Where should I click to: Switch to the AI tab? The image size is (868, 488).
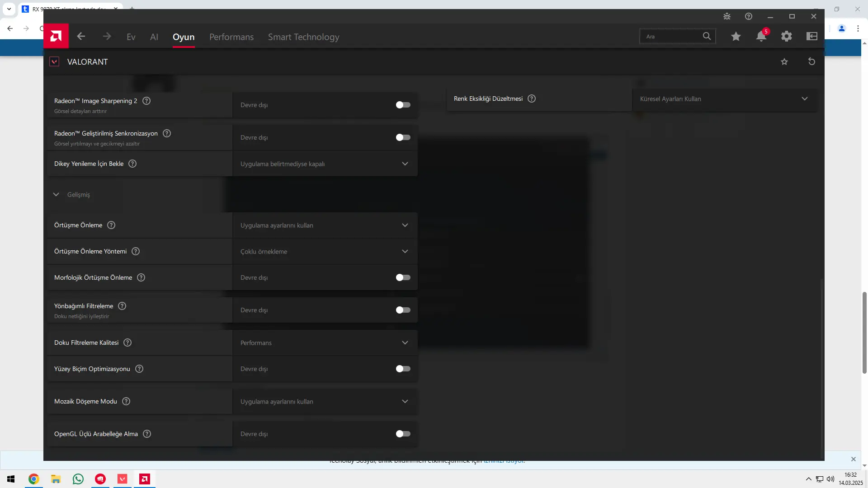tap(154, 37)
